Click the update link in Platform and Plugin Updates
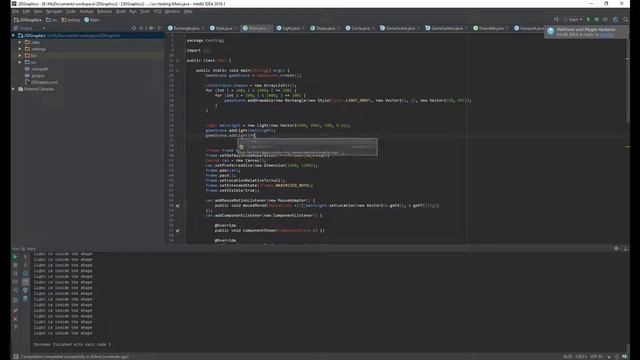The height and width of the screenshot is (360, 640). coord(607,35)
